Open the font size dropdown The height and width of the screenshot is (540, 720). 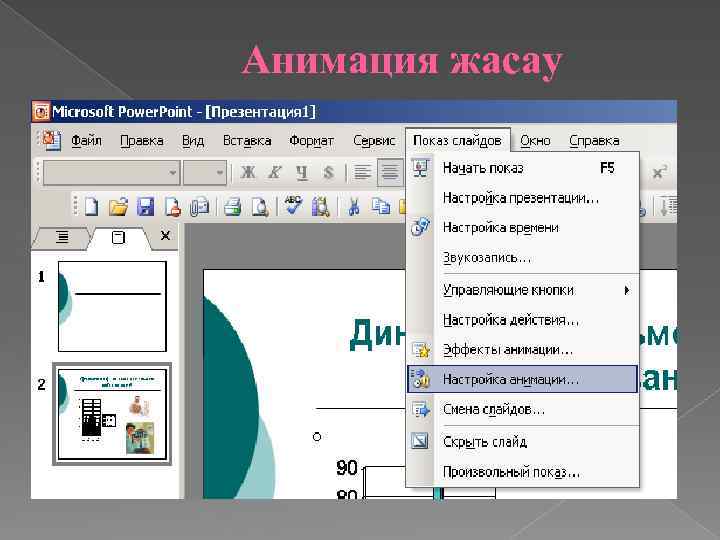220,173
